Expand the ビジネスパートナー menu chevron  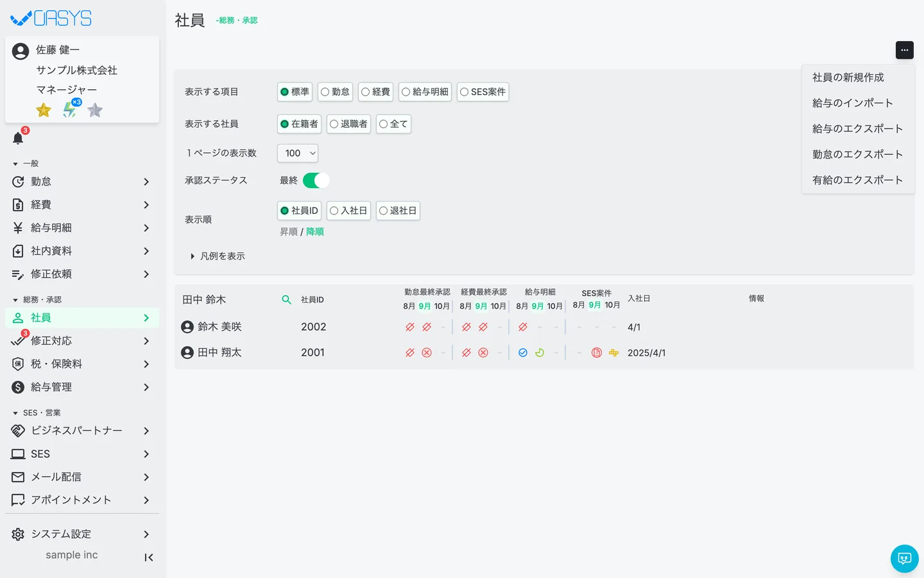click(146, 431)
